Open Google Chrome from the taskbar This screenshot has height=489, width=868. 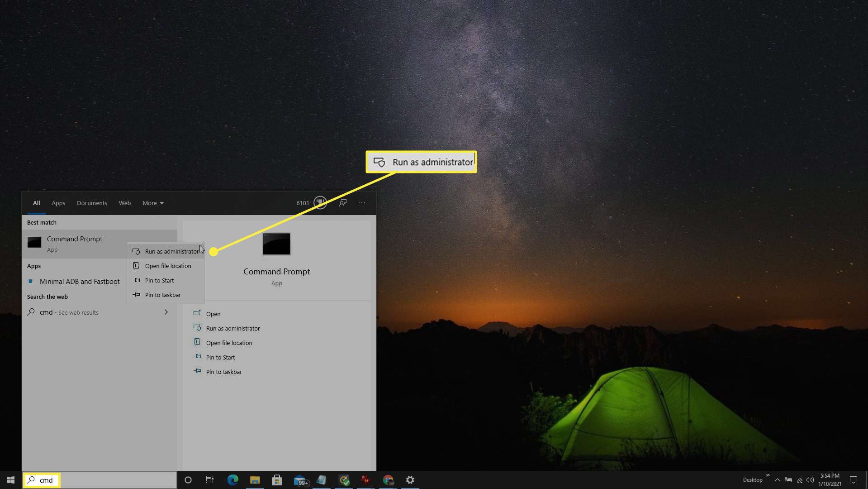point(388,480)
